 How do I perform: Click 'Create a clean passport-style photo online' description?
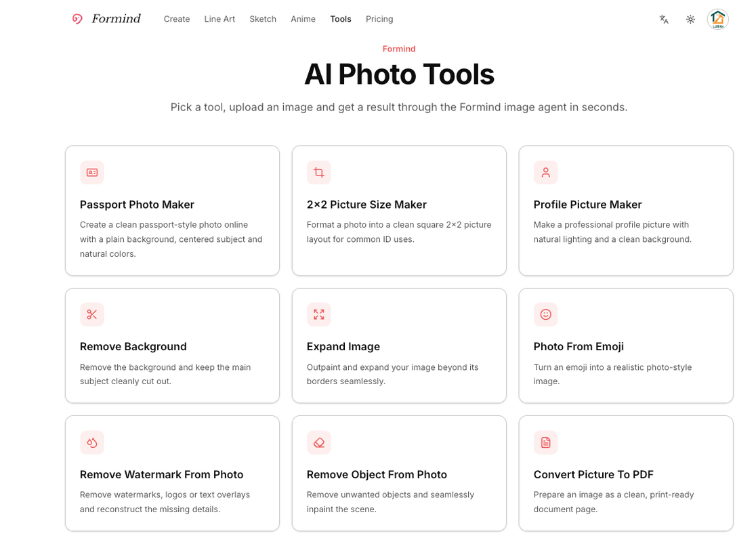click(171, 239)
